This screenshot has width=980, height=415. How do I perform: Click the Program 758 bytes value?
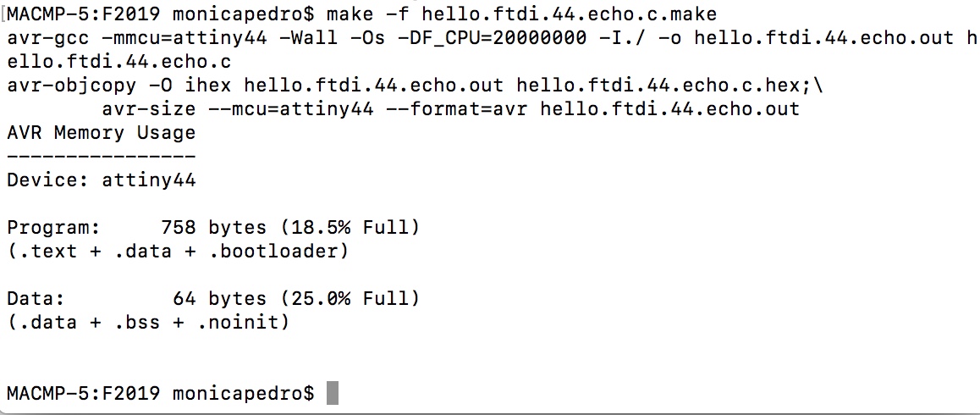pyautogui.click(x=214, y=227)
